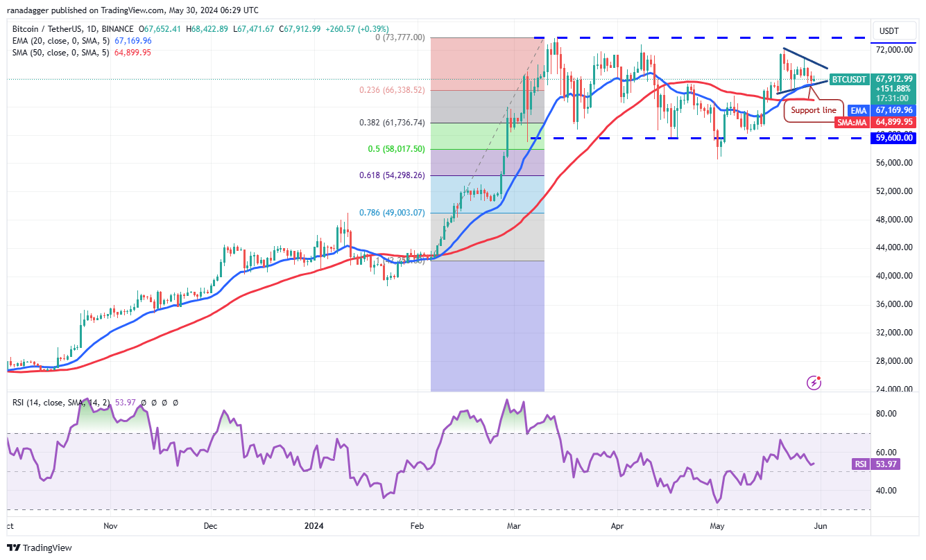Screen dimensions: 926x560
Task: Click the purple lightning event icon
Action: point(814,383)
